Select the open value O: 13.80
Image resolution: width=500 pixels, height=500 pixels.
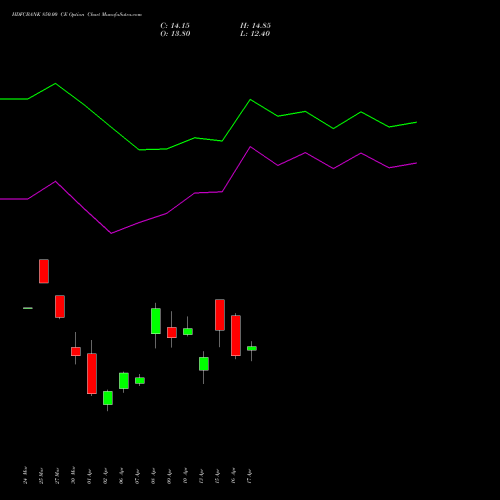tap(175, 34)
